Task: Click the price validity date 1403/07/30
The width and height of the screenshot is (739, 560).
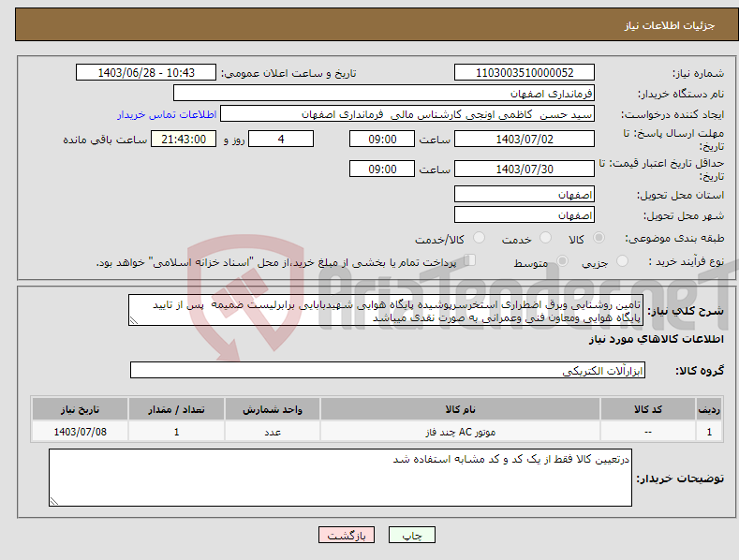Action: click(525, 169)
